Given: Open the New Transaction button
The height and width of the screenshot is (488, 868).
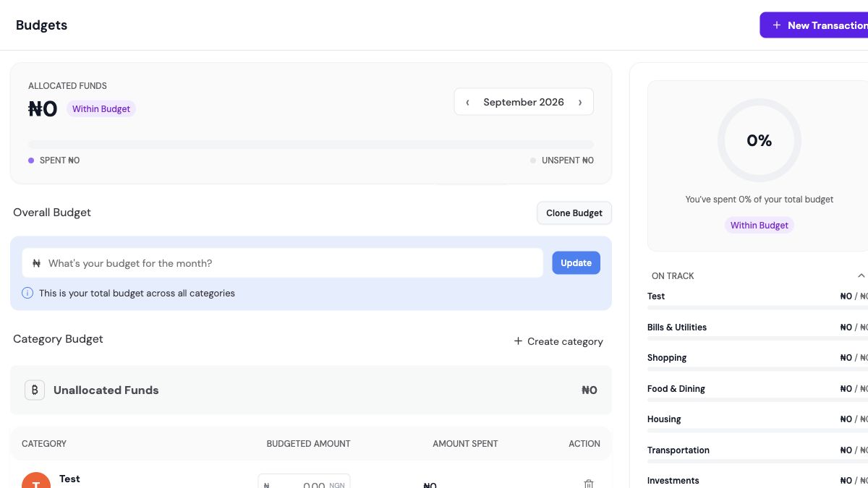Looking at the screenshot, I should coord(814,25).
